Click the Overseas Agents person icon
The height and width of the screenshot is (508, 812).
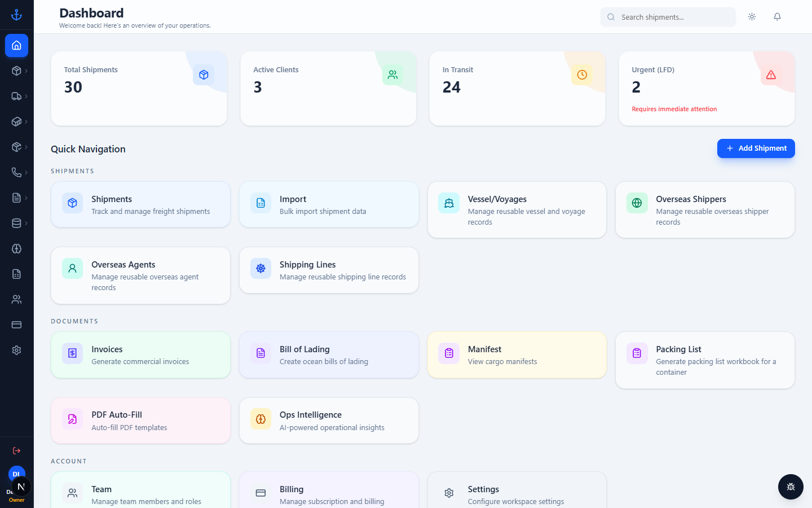(72, 269)
